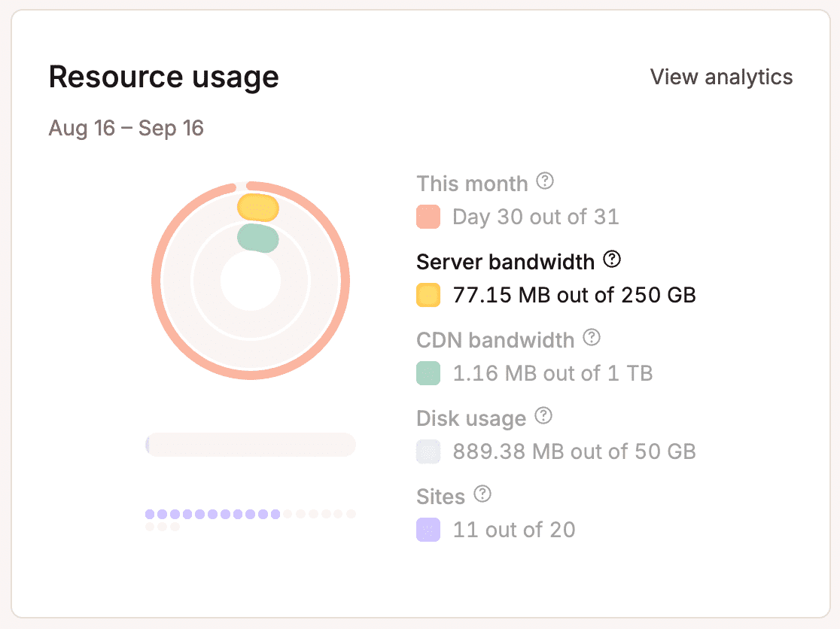Screen dimensions: 840x629
Task: Click help icon next to This month
Action: tap(545, 181)
